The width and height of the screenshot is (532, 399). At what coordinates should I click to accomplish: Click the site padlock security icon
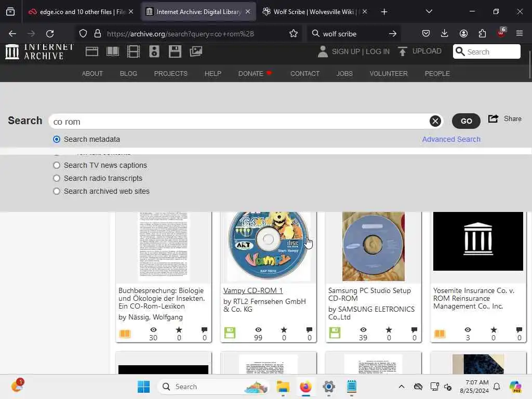pyautogui.click(x=98, y=34)
